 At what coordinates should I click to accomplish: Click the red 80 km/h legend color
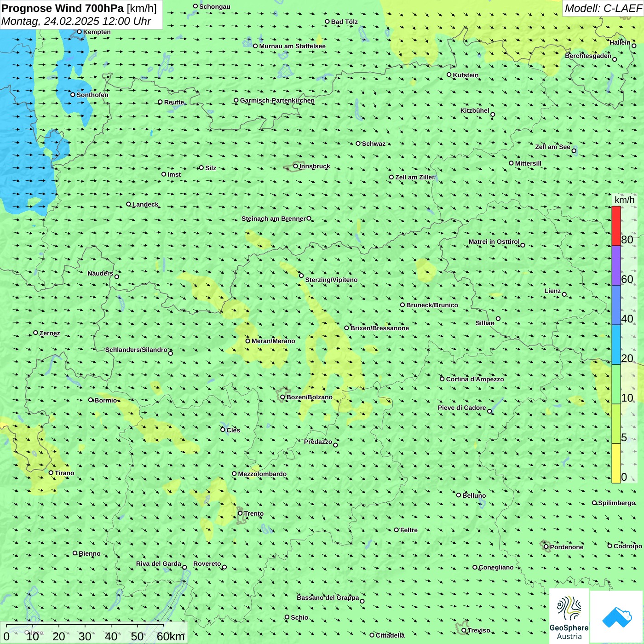point(616,226)
